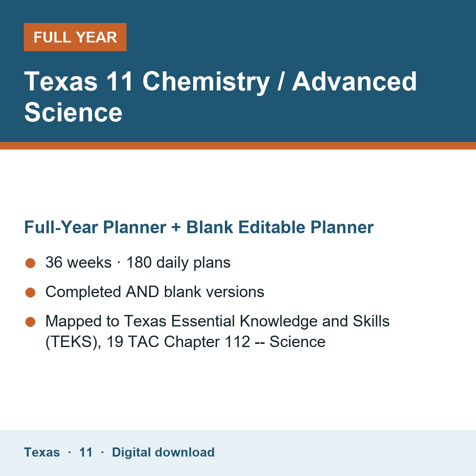
Task: Click the orange divider bar under header
Action: pyautogui.click(x=238, y=146)
